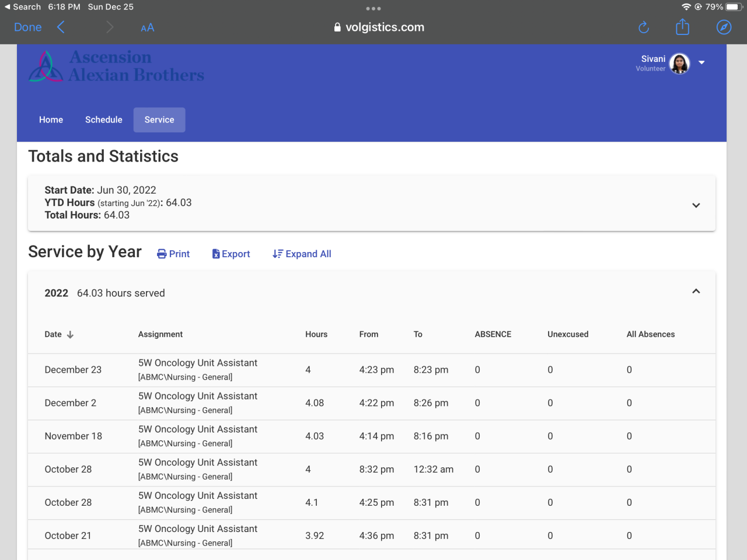Image resolution: width=747 pixels, height=560 pixels.
Task: Select the Service tab
Action: coord(159,120)
